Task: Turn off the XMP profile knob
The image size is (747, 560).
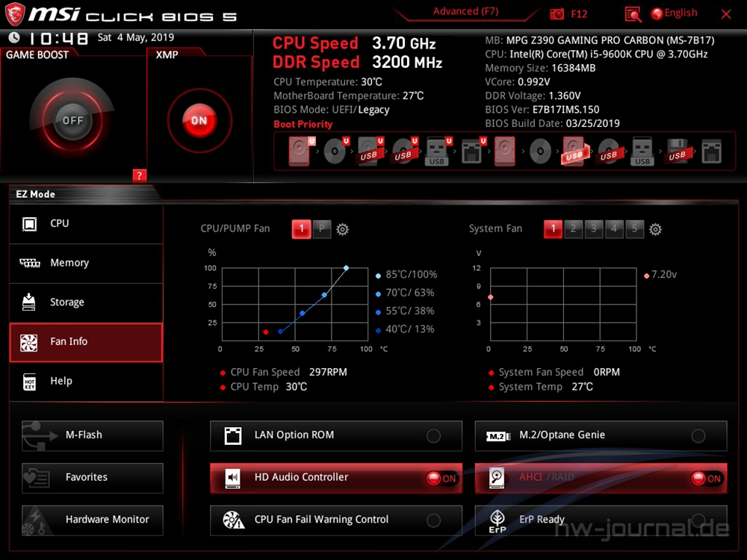Action: coord(199,120)
